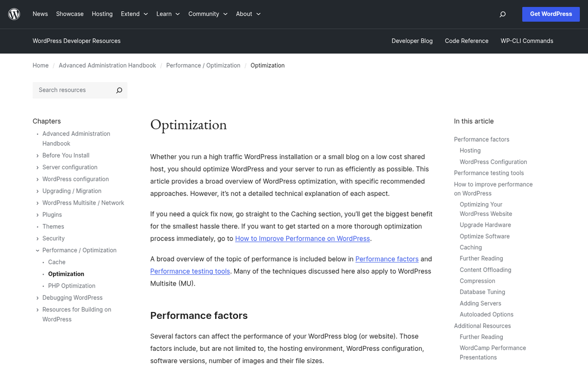
Task: Jump to Caching in article outline
Action: tap(471, 247)
